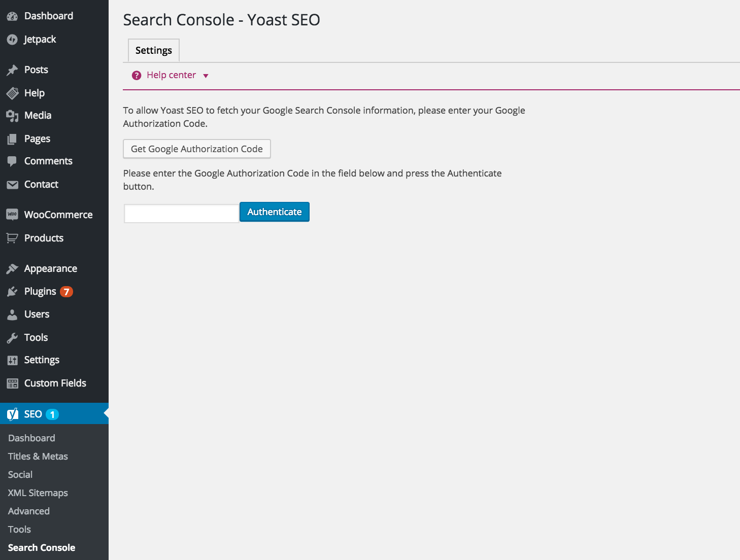Viewport: 740px width, 560px height.
Task: Open Search Console submenu link
Action: tap(42, 548)
